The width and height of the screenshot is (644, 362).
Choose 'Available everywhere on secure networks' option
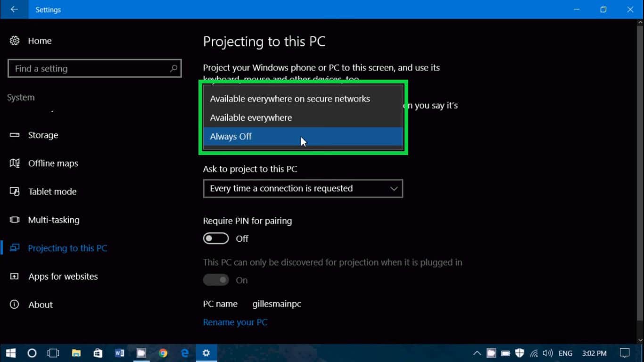click(x=290, y=99)
